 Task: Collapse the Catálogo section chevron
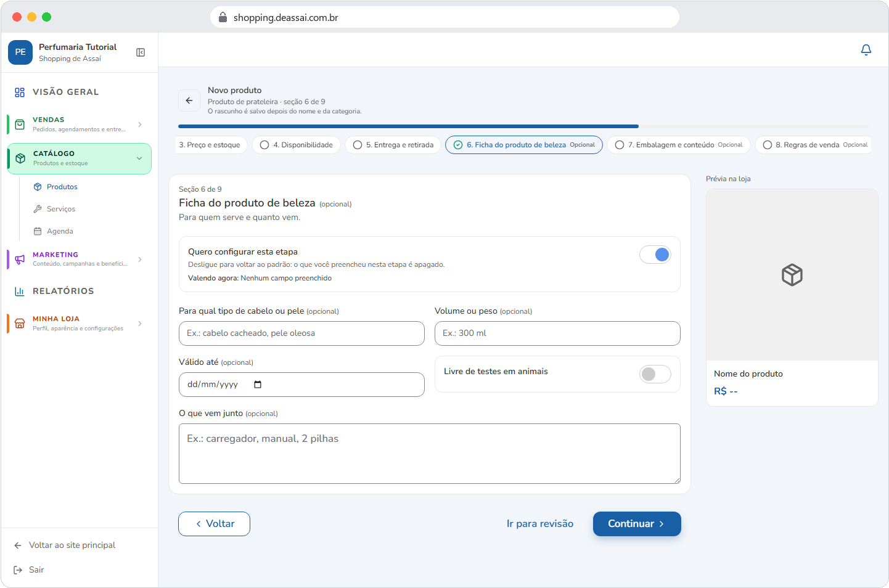[139, 158]
